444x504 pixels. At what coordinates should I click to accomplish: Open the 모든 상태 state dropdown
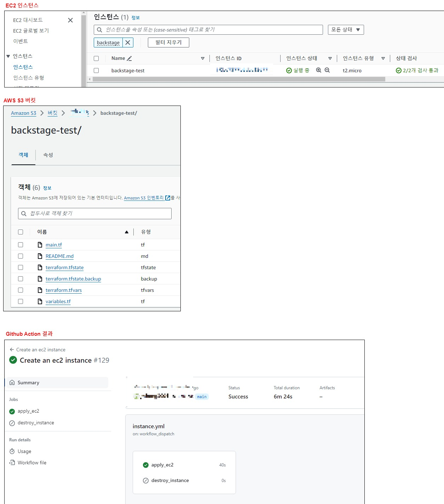[x=346, y=30]
